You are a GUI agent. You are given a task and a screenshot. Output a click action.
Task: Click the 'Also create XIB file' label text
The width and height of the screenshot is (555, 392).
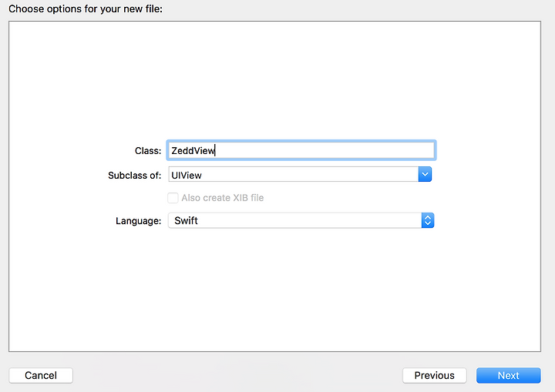click(x=223, y=198)
